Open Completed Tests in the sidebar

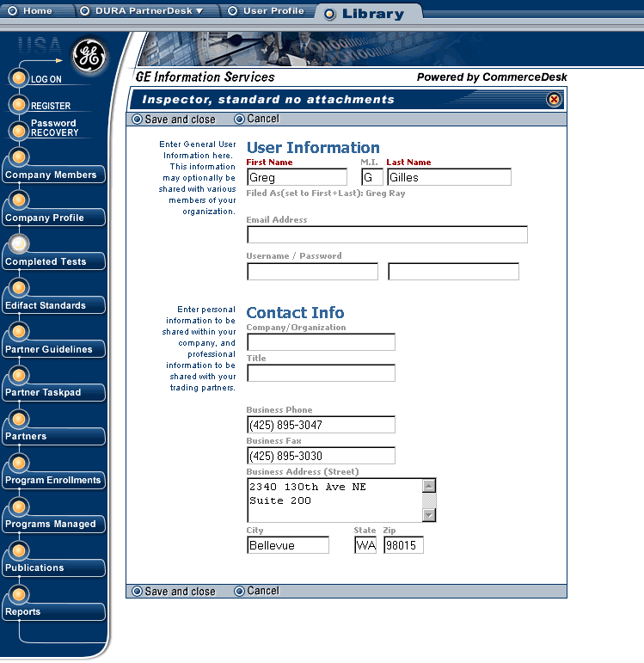pos(46,261)
